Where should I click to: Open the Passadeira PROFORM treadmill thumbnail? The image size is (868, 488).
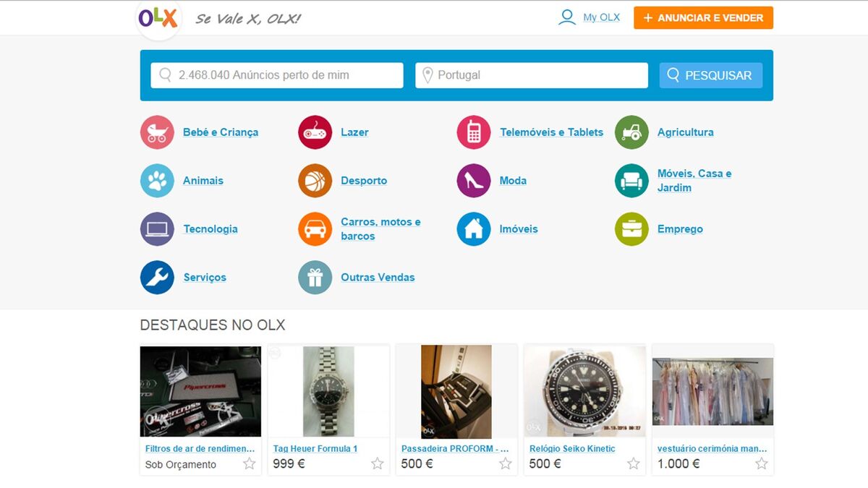[x=456, y=391]
